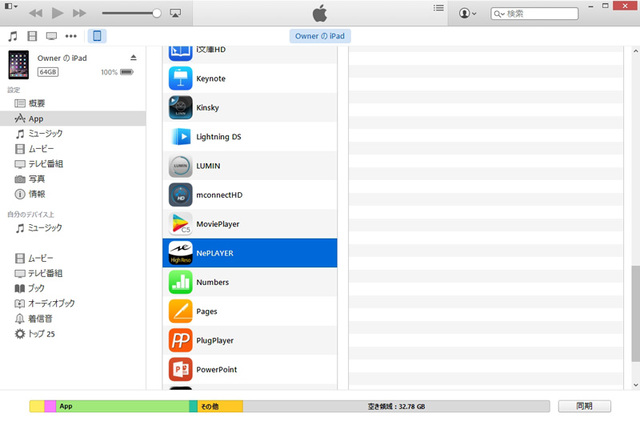Click the play button in playback controls
This screenshot has height=422, width=640.
click(57, 13)
